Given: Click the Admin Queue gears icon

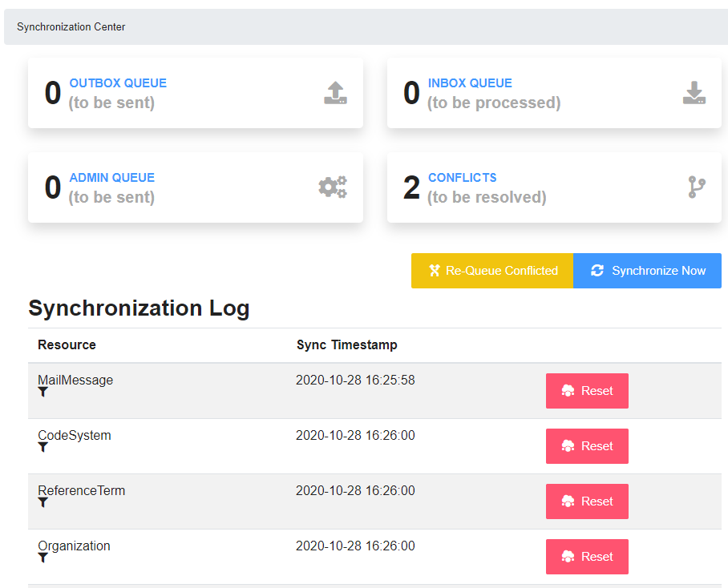Looking at the screenshot, I should pos(333,187).
